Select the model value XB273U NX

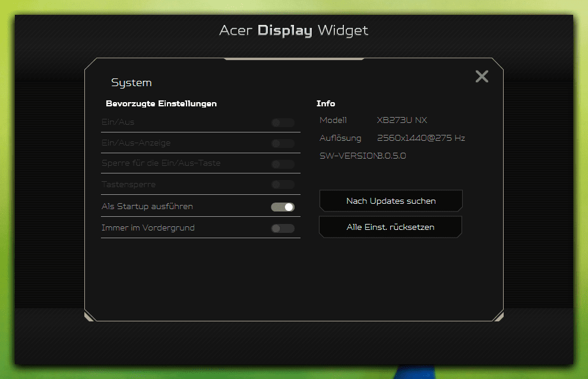(x=402, y=120)
